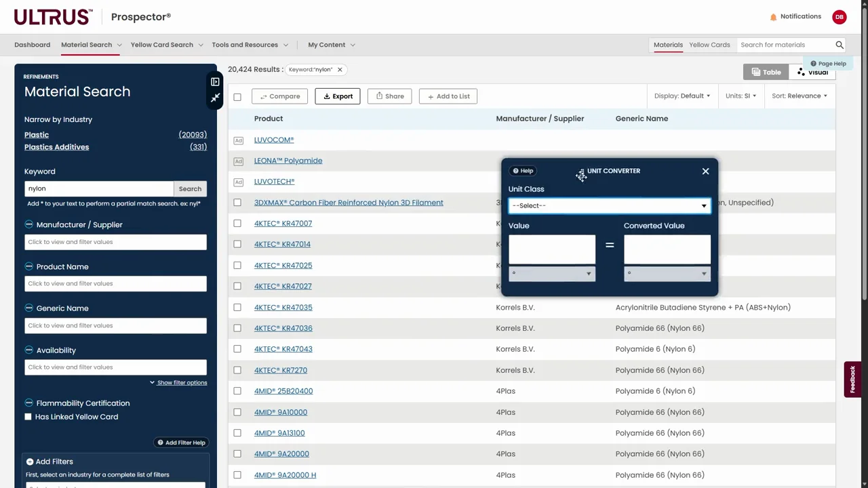868x488 pixels.
Task: Select checkbox for 4KTEC KR7270
Action: pyautogui.click(x=237, y=371)
